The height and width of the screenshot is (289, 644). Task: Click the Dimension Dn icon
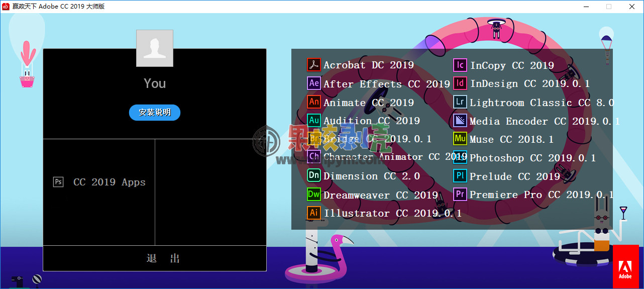pyautogui.click(x=314, y=175)
